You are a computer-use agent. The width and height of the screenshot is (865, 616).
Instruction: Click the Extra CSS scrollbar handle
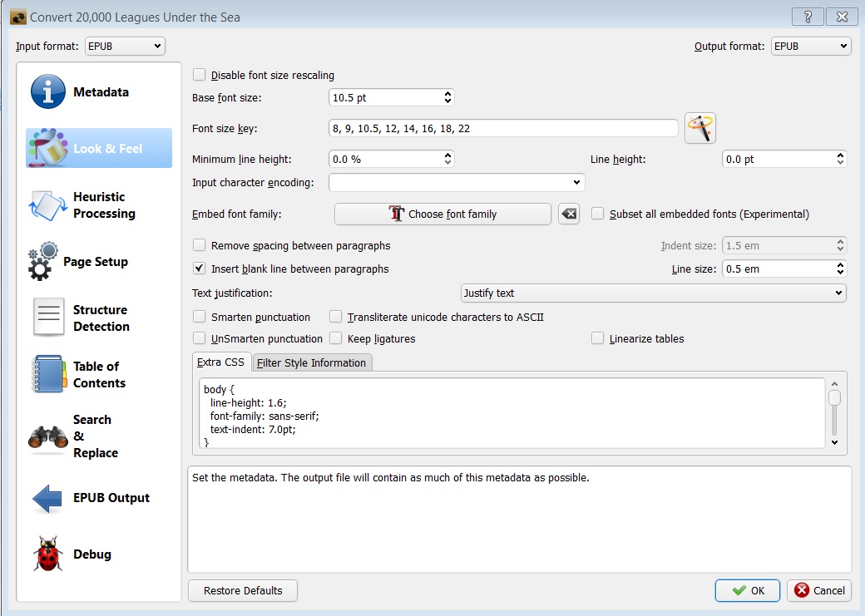835,397
